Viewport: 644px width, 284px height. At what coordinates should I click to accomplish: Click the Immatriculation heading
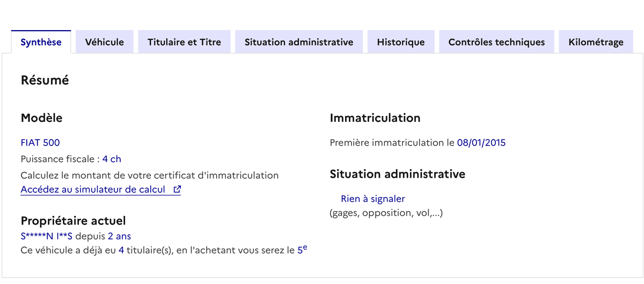375,118
